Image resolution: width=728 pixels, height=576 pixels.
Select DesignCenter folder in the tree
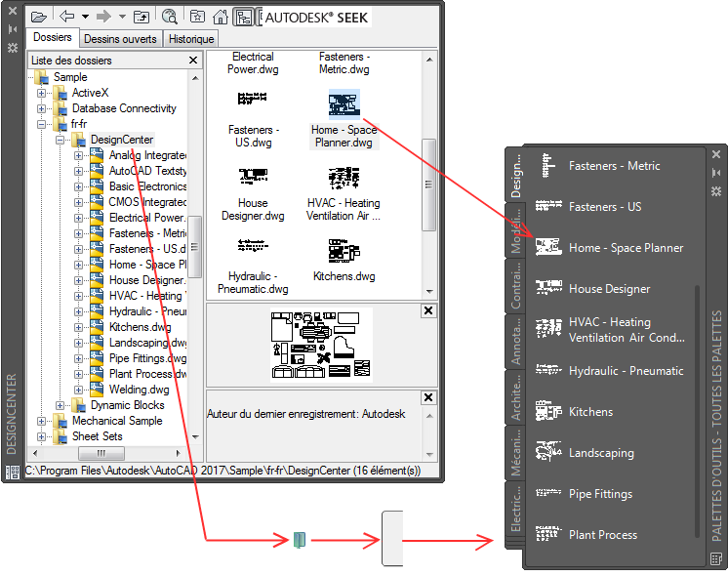(122, 140)
